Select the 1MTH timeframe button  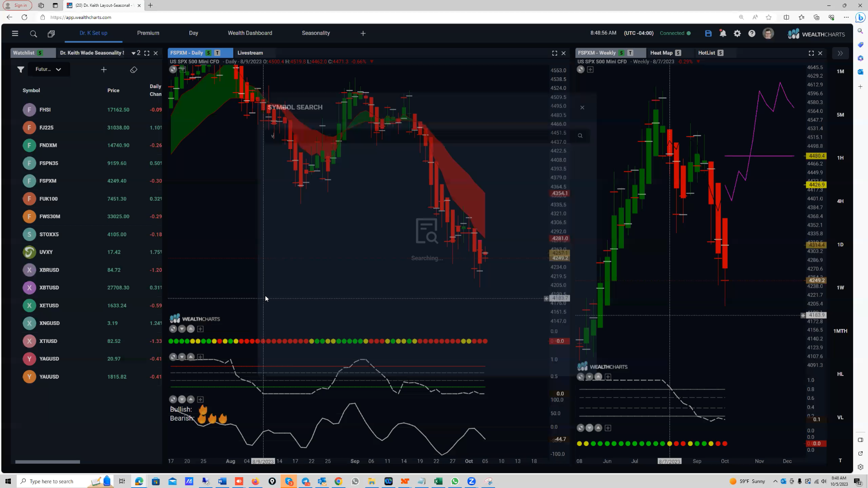[x=840, y=331]
